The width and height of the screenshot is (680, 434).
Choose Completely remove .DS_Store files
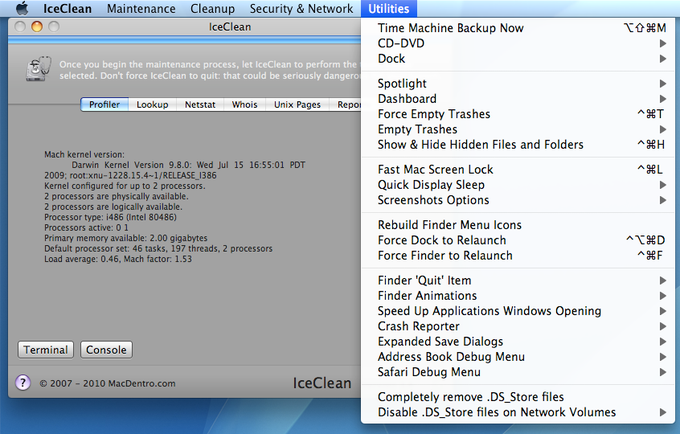click(x=519, y=397)
